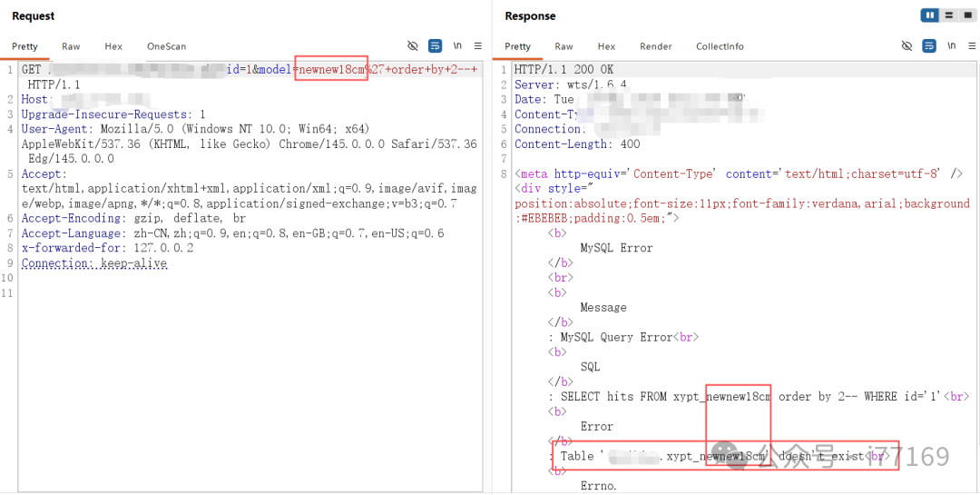Viewport: 980px width, 495px height.
Task: Open the hamburger options menu in Response panel
Action: pos(973,45)
